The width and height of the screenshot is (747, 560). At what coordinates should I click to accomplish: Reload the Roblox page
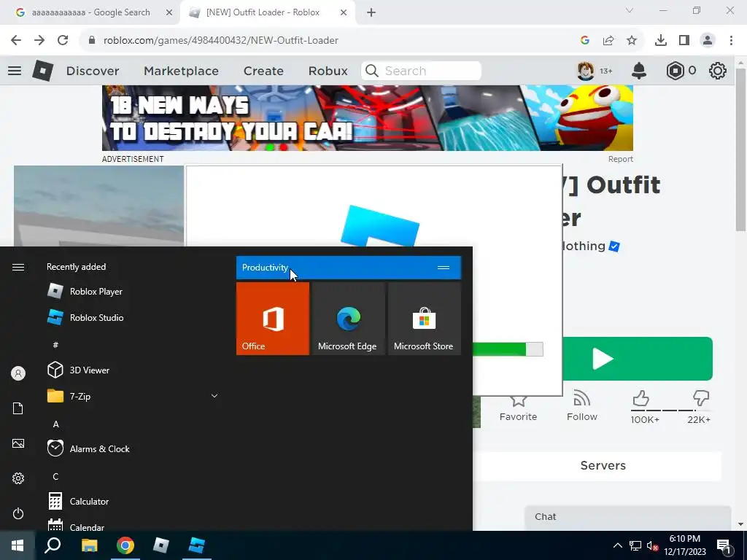point(63,41)
